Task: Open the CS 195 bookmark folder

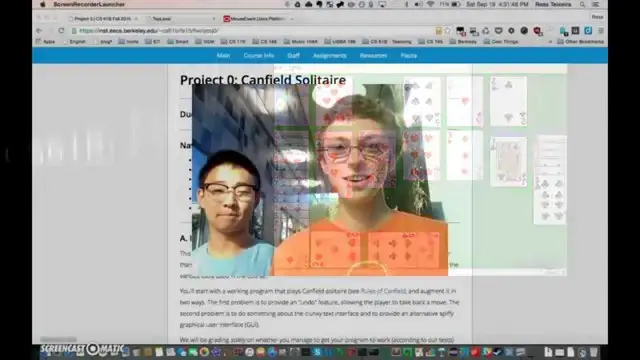Action: tap(431, 42)
